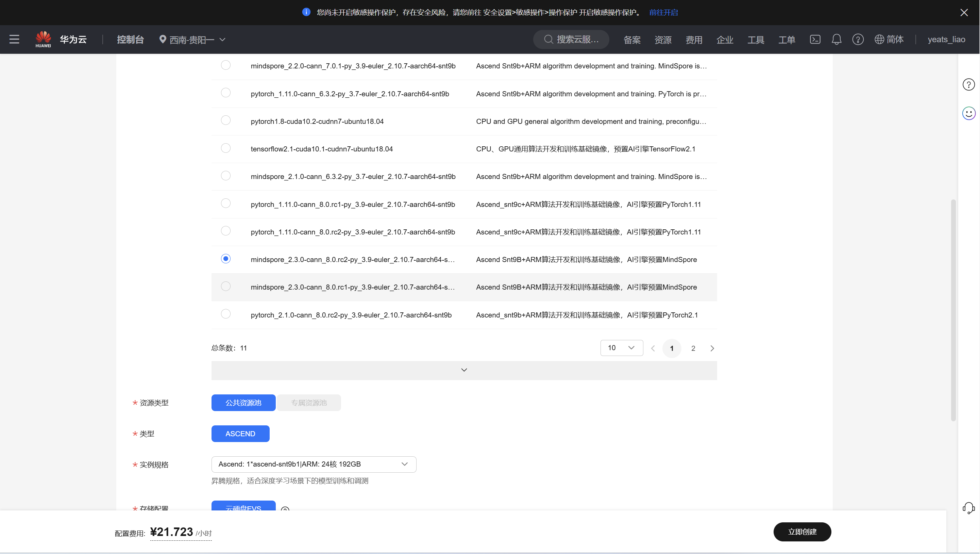Select pytorch_1.11.0-cann_8.0.rc2 image radio
The width and height of the screenshot is (980, 554).
tap(225, 231)
